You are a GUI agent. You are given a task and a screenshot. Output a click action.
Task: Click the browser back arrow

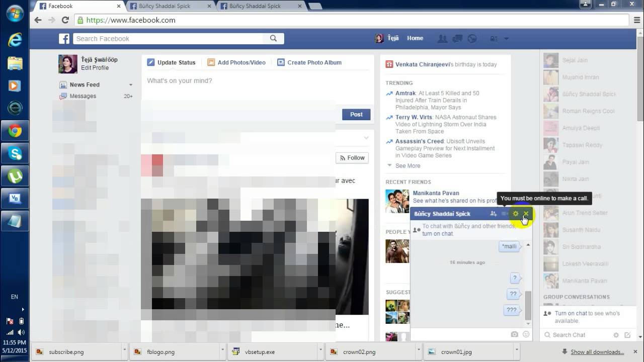38,20
